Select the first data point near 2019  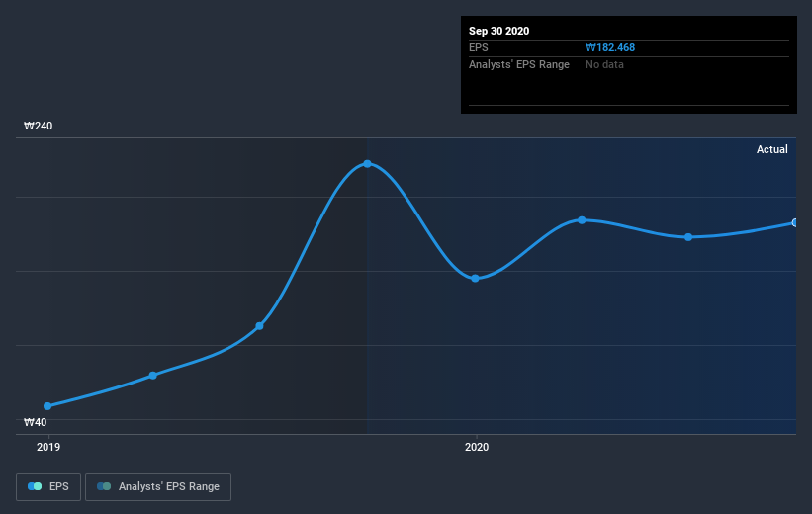click(47, 406)
